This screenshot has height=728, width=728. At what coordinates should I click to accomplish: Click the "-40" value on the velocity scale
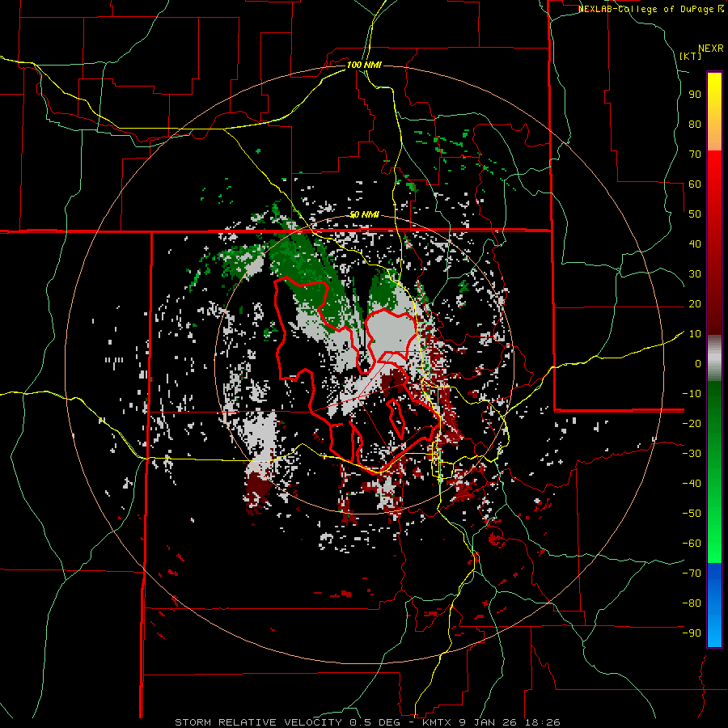tap(692, 484)
